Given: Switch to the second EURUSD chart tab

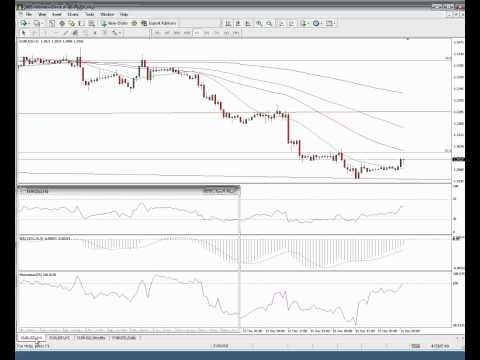Looking at the screenshot, I should click(60, 338).
